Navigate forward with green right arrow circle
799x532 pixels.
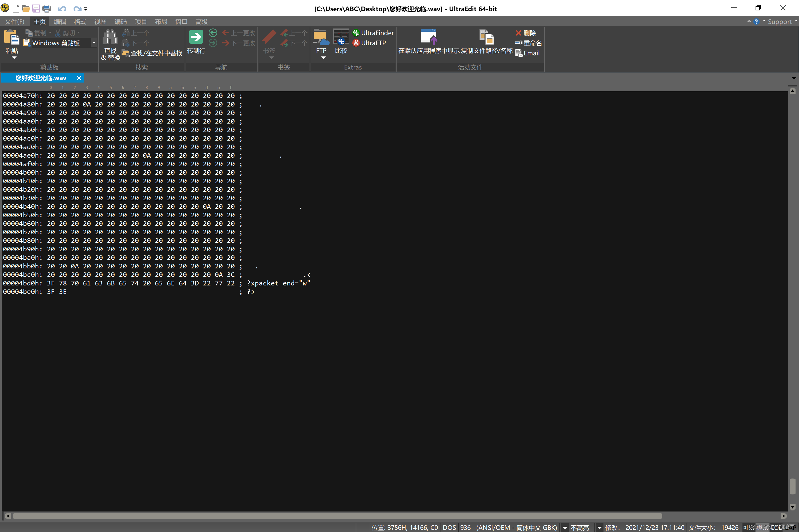tap(213, 43)
